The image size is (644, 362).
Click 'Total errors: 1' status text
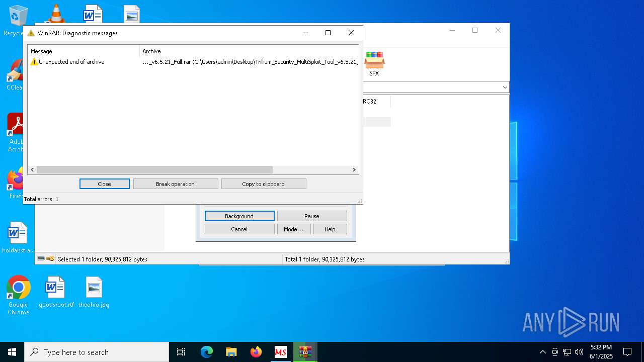[x=41, y=199]
